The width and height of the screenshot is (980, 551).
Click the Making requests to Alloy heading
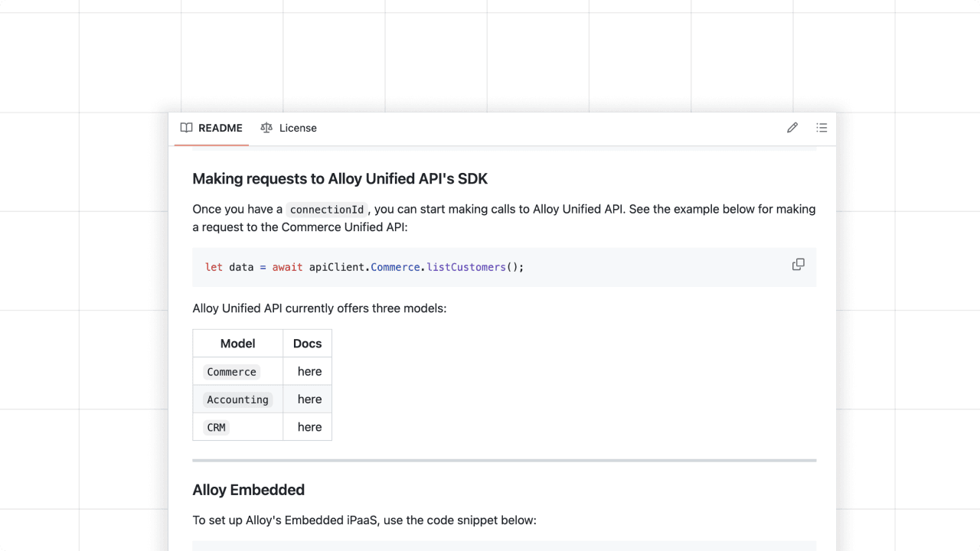click(x=340, y=178)
